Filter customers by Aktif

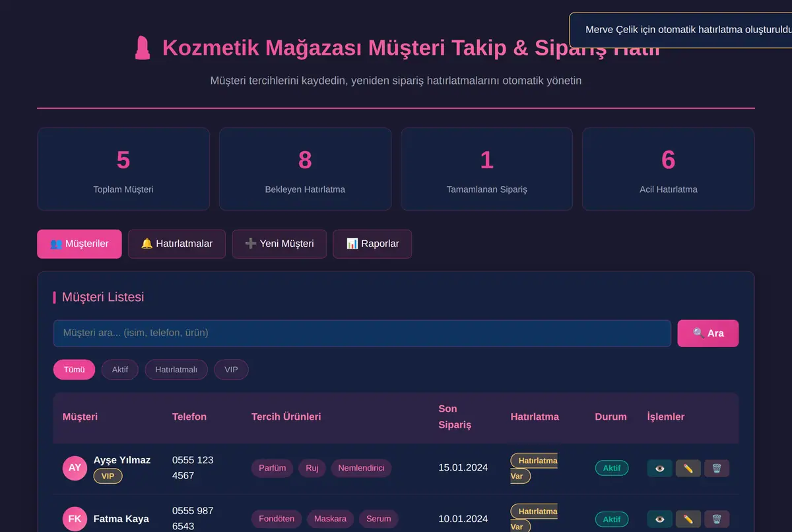point(120,370)
